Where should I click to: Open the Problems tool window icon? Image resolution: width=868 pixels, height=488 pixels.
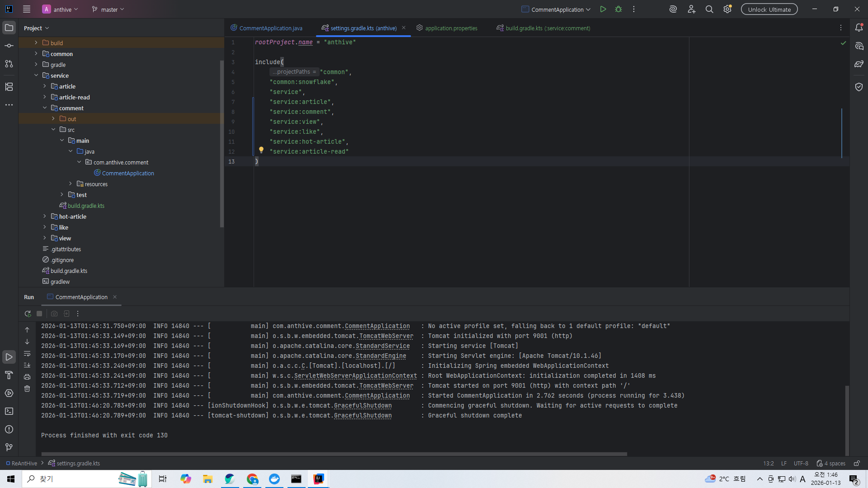point(9,429)
